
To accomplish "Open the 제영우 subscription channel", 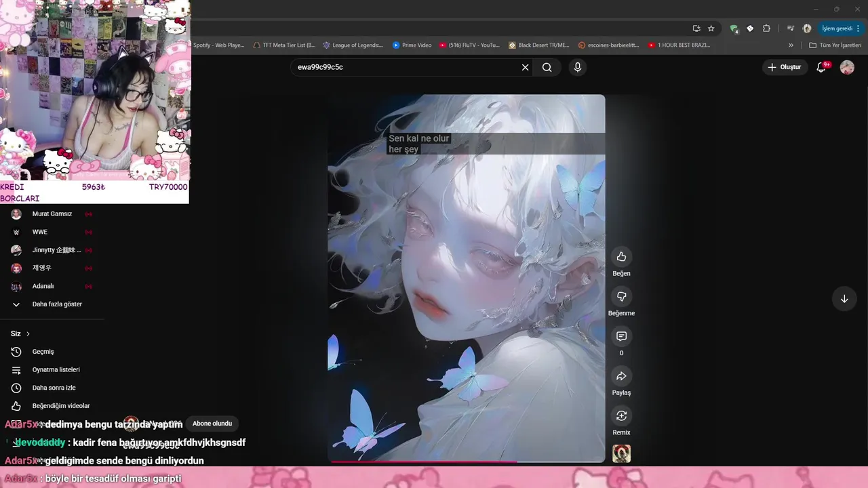I will pos(52,268).
